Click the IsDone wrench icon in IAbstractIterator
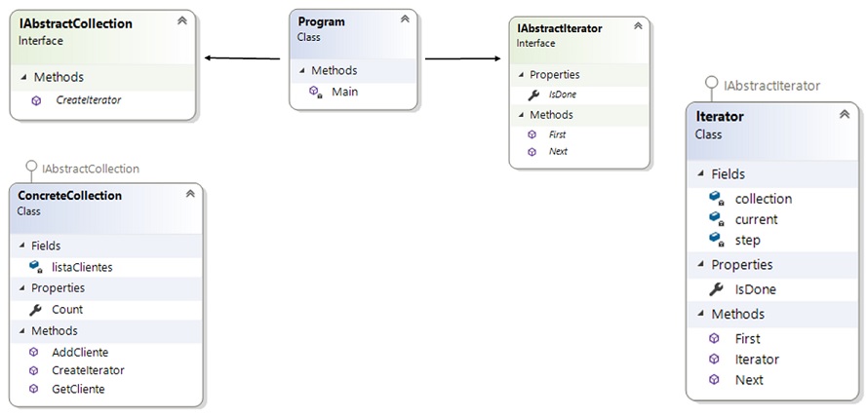The height and width of the screenshot is (417, 868). click(x=533, y=95)
